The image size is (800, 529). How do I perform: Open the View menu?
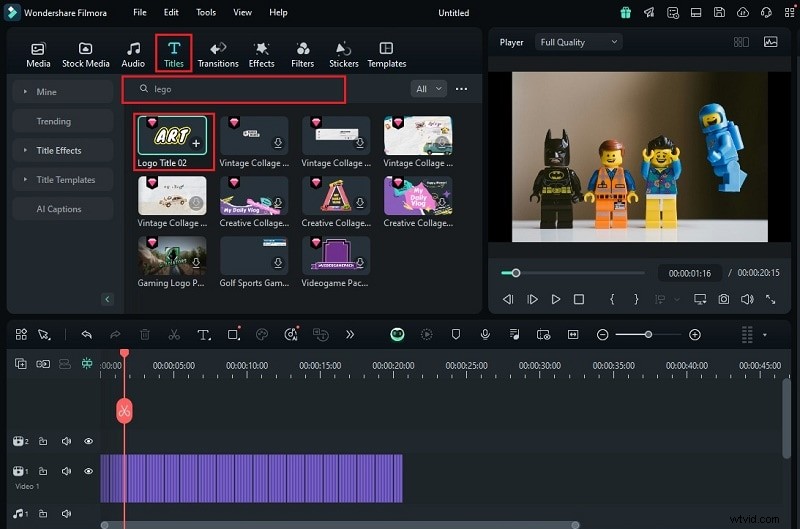(x=242, y=12)
